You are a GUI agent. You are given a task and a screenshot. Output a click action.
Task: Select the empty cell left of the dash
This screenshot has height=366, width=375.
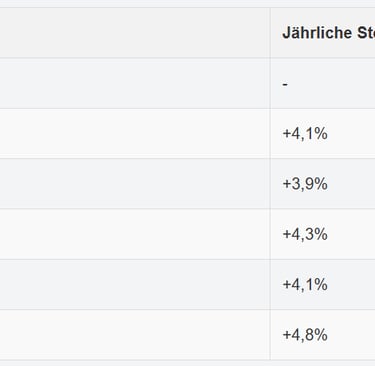135,83
